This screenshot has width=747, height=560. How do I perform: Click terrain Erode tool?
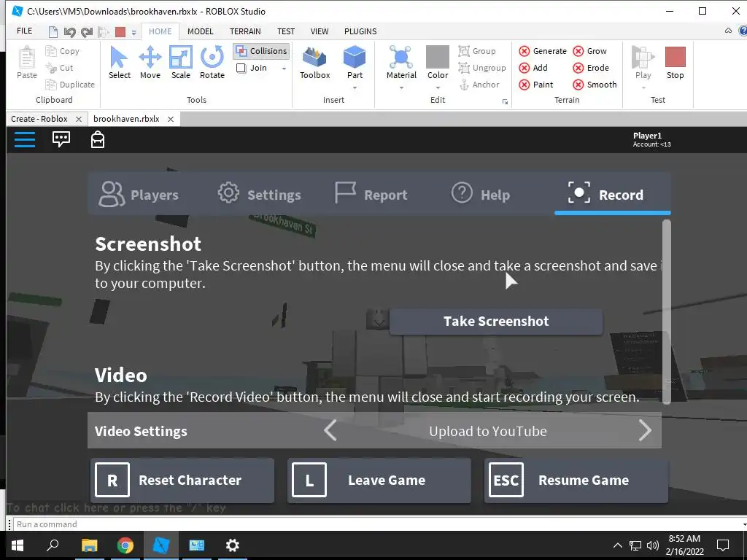pos(591,68)
